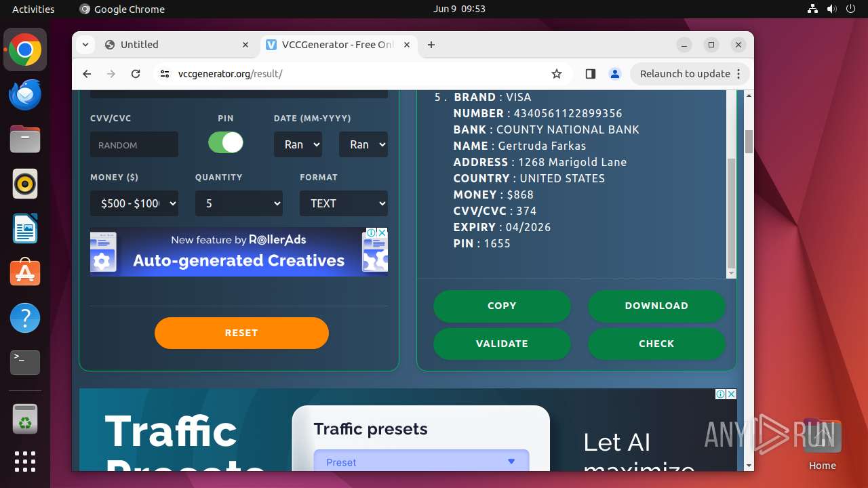This screenshot has height=488, width=868.
Task: Reload the vccgenerator page
Action: coord(136,74)
